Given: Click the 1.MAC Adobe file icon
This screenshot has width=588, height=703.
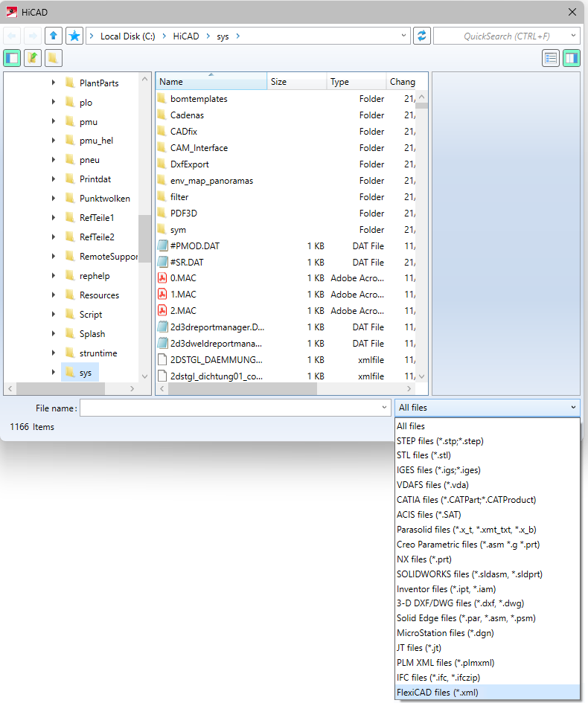Looking at the screenshot, I should point(162,295).
